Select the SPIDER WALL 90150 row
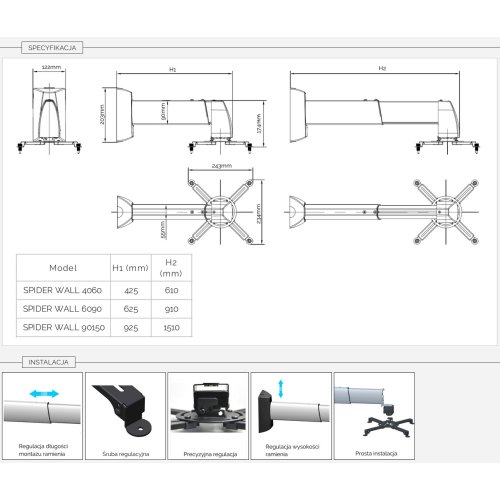500x500 pixels. (104, 327)
